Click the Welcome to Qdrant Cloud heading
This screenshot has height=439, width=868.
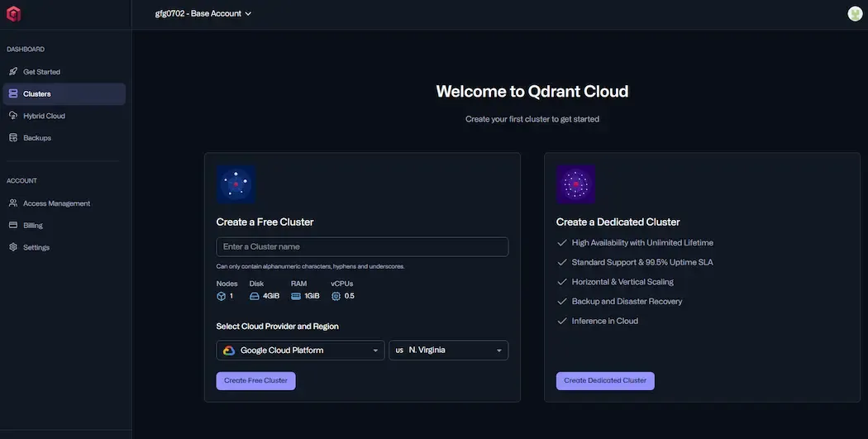click(532, 91)
